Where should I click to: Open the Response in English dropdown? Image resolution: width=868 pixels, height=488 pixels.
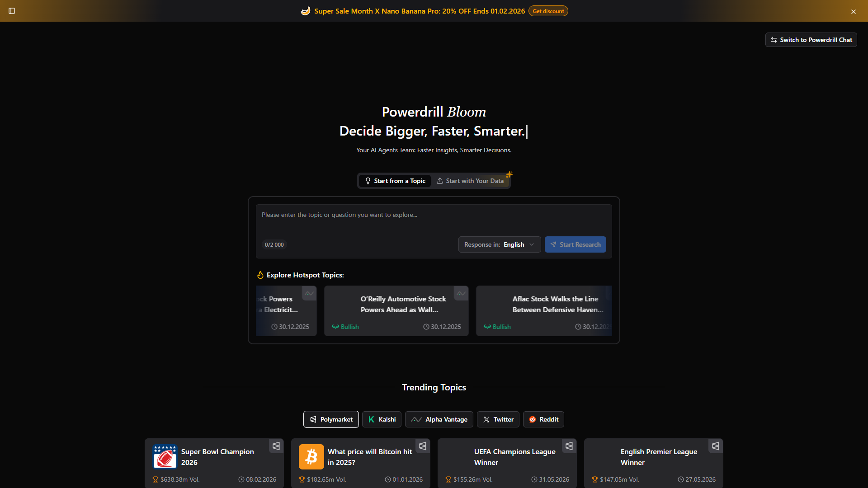pyautogui.click(x=500, y=244)
